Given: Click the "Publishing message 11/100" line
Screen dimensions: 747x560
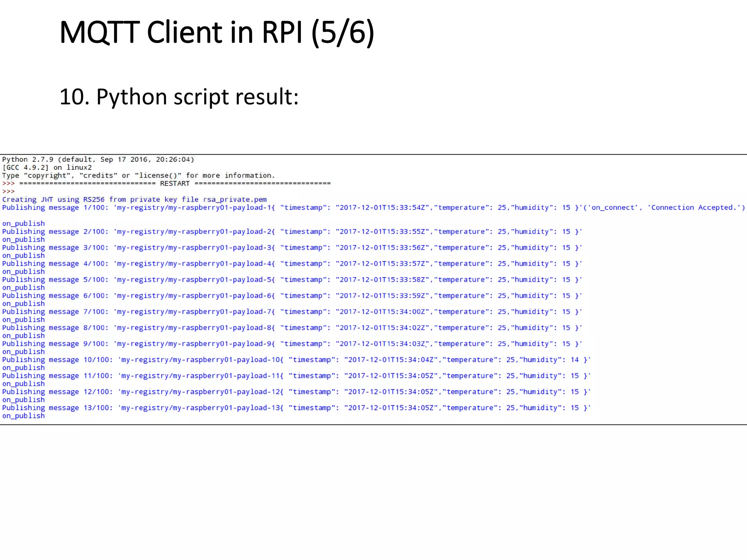Looking at the screenshot, I should pos(297,376).
